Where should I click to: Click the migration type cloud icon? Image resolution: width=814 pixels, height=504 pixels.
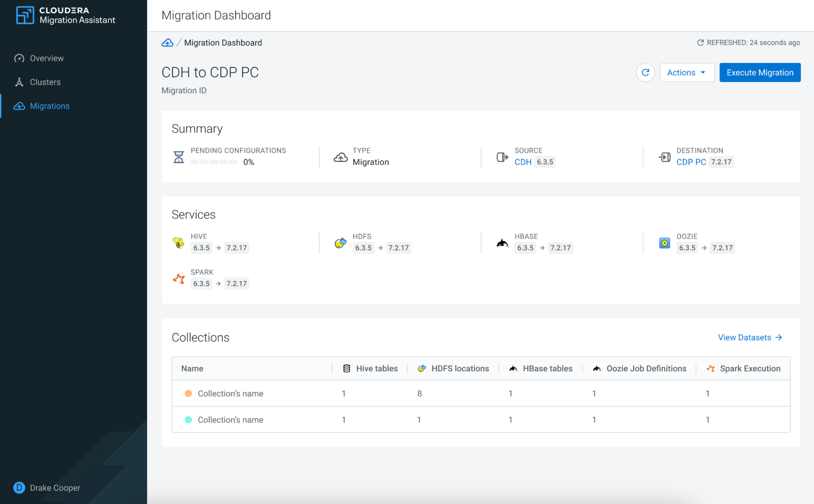pyautogui.click(x=341, y=157)
